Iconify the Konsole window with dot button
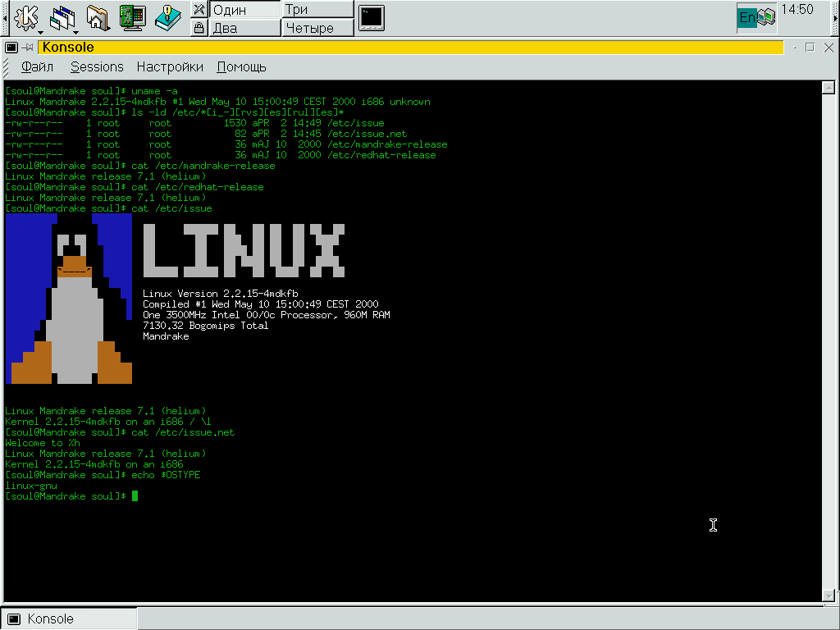The image size is (840, 630). [x=794, y=48]
